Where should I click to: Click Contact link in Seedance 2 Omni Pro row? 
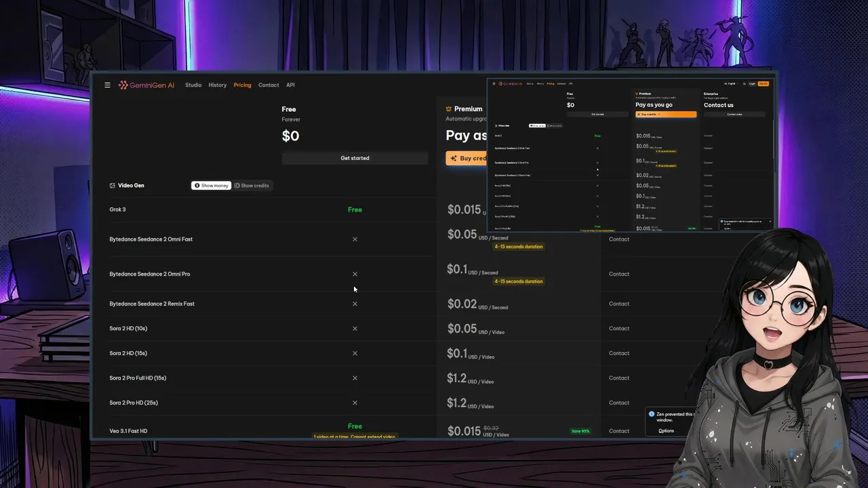coord(619,274)
